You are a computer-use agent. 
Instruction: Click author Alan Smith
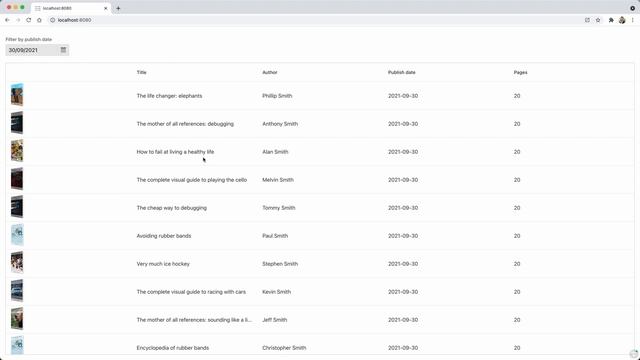coord(275,152)
